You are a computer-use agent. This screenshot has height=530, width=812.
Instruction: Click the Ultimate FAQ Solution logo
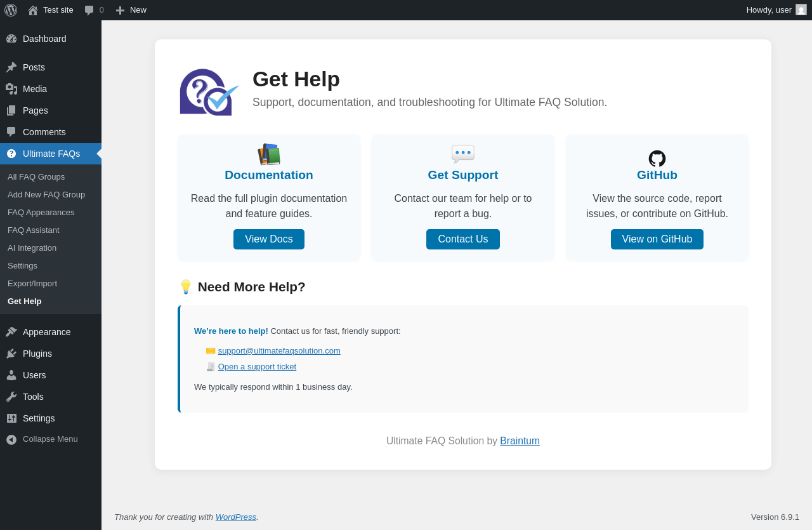tap(209, 92)
